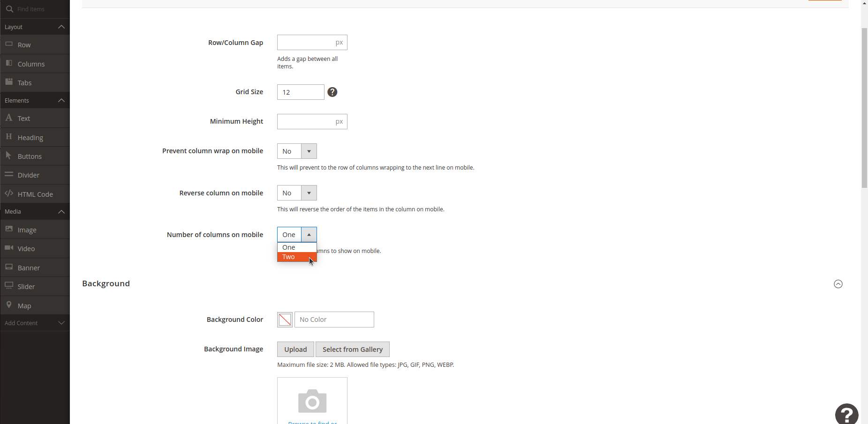Open the large help button at bottom right

[x=847, y=414]
